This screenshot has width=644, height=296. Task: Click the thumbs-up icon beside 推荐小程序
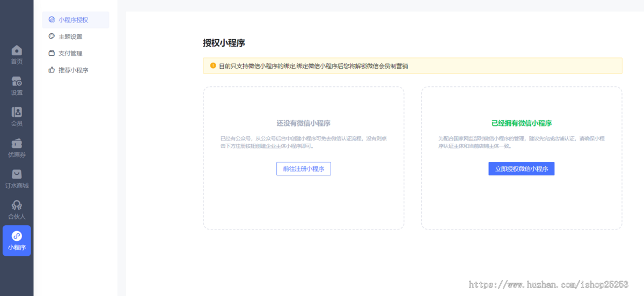pyautogui.click(x=52, y=70)
